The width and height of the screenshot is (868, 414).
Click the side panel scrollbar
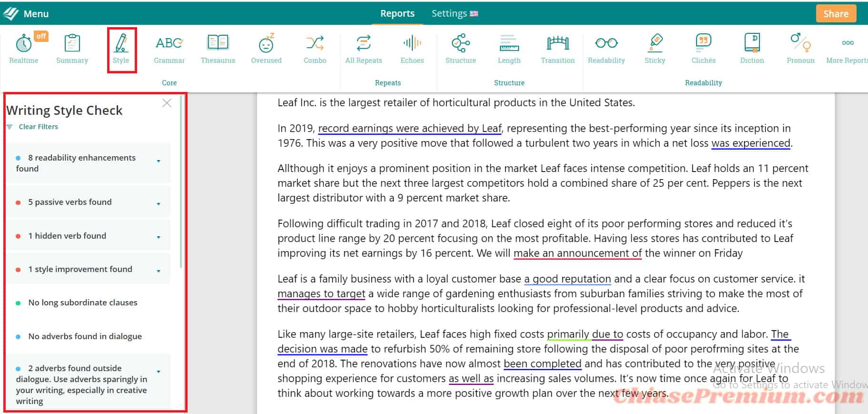coord(181,181)
